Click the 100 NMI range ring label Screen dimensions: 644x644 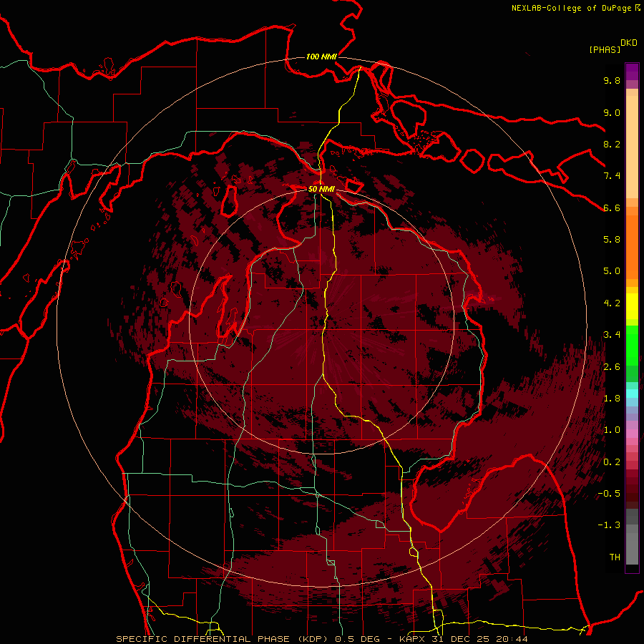321,57
